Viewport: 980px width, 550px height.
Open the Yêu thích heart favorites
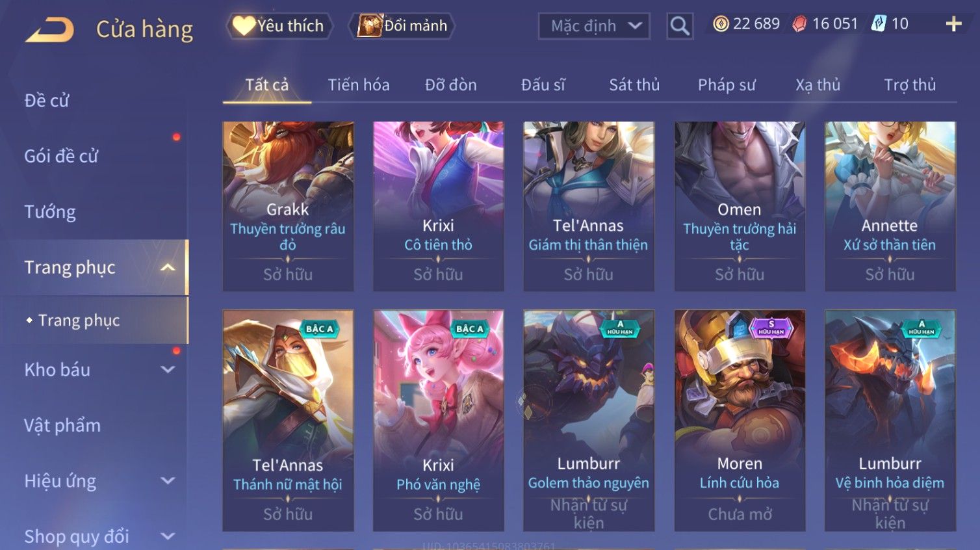coord(279,26)
